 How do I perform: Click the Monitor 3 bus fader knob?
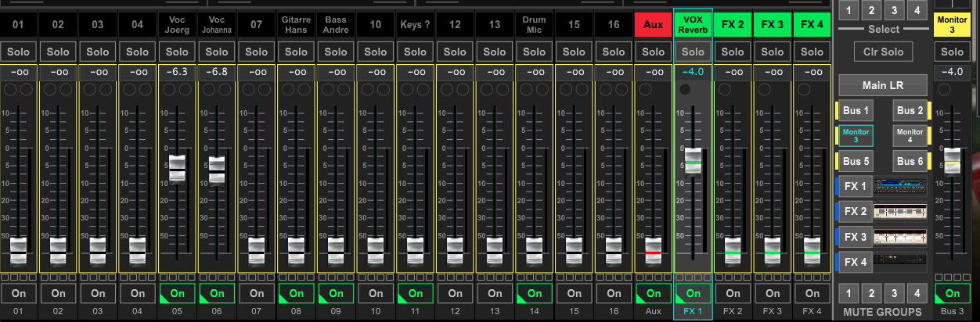click(x=952, y=160)
